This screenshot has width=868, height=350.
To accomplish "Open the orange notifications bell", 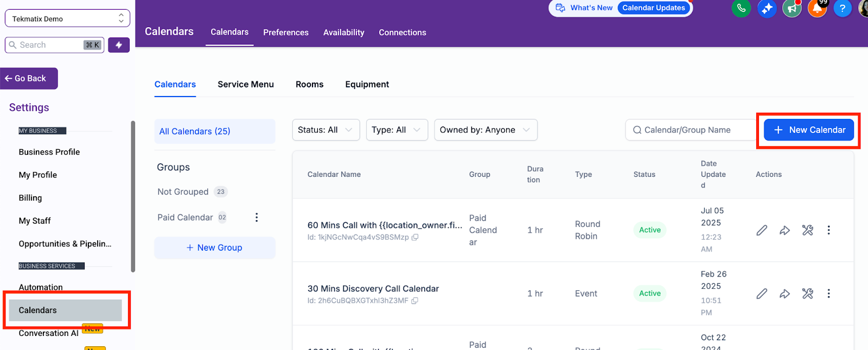I will coord(817,8).
